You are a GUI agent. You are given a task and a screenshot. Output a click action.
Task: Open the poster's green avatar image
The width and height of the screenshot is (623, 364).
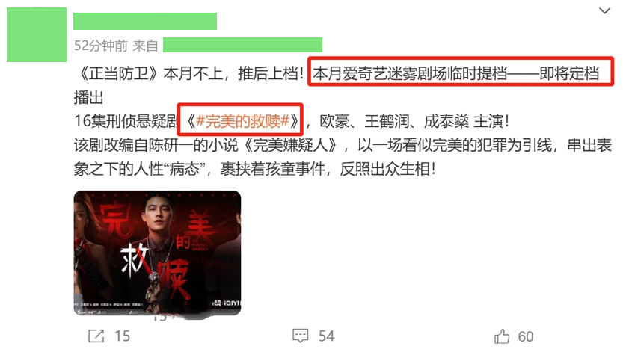37,34
